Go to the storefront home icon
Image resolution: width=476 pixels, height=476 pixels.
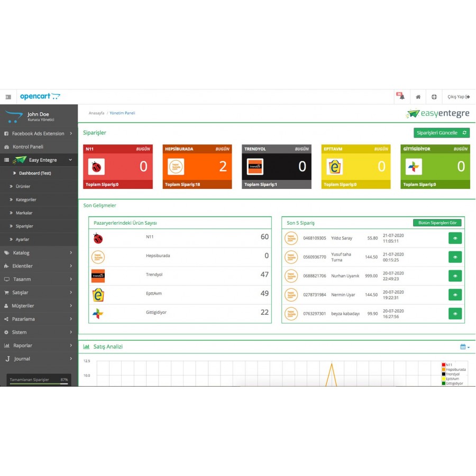(418, 97)
